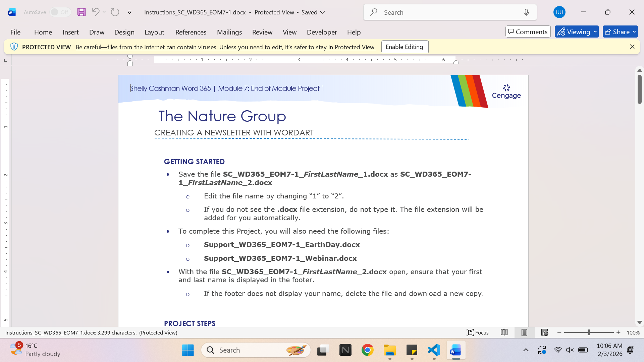Switch to the Insert tab
This screenshot has width=644, height=362.
click(x=70, y=32)
